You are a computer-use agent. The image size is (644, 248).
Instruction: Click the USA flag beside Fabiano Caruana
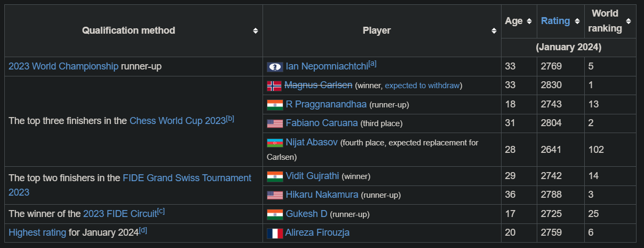pyautogui.click(x=275, y=123)
